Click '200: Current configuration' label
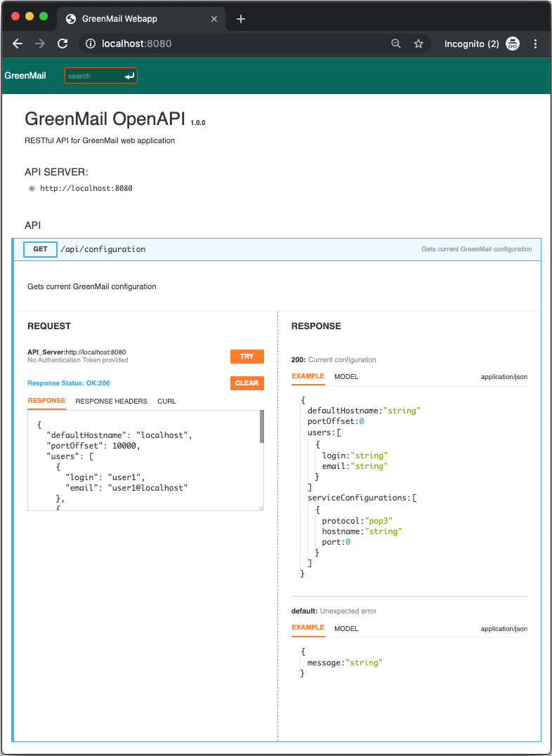552x756 pixels. [334, 359]
